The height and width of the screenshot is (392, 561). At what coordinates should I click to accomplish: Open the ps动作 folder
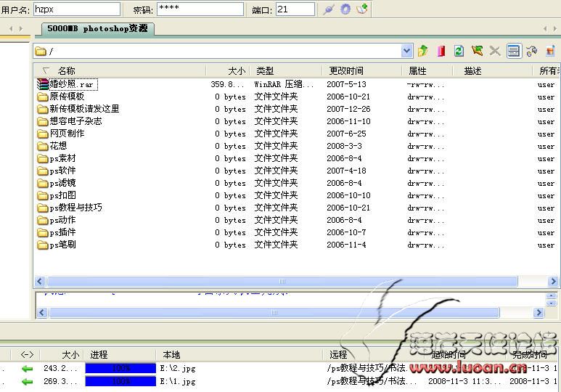tap(57, 220)
